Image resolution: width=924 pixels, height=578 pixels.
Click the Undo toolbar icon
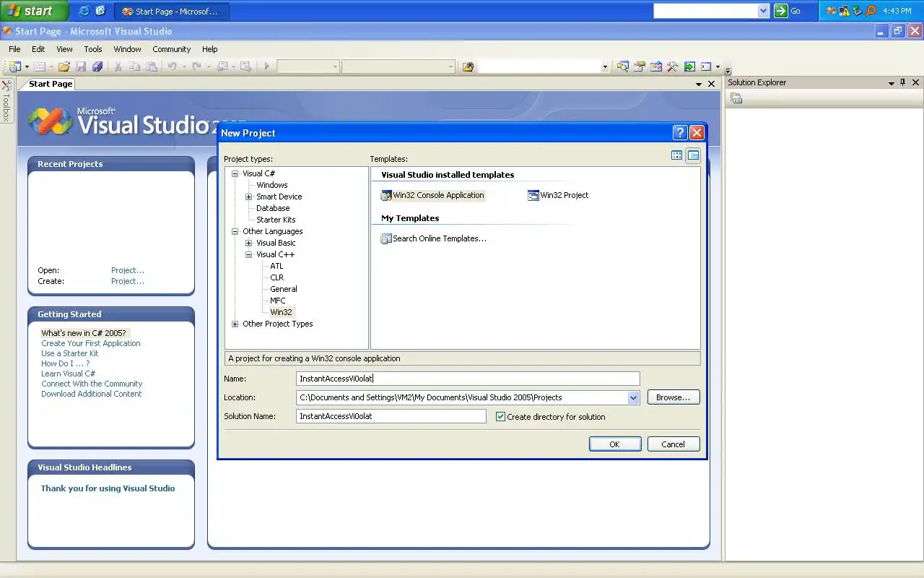pos(172,66)
